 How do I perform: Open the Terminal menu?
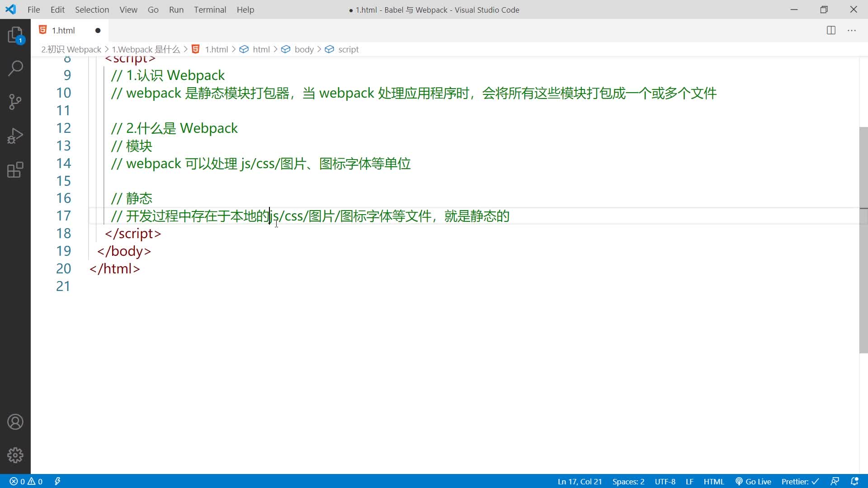[210, 9]
